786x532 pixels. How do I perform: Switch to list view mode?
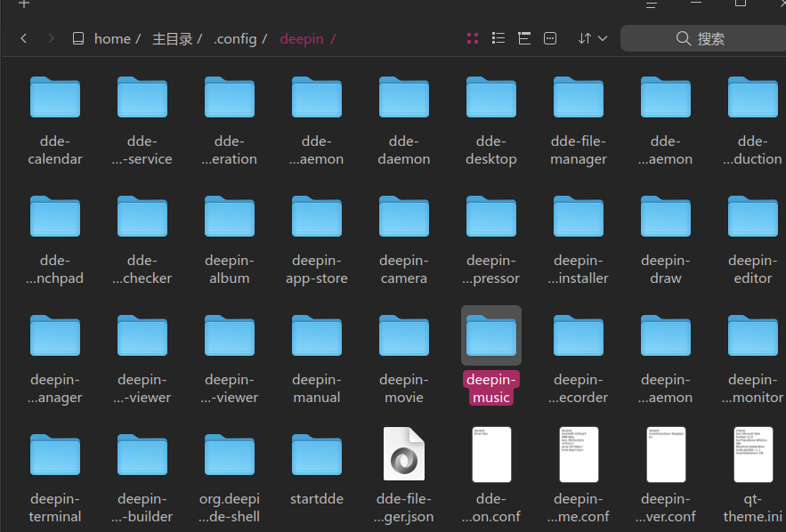coord(498,38)
